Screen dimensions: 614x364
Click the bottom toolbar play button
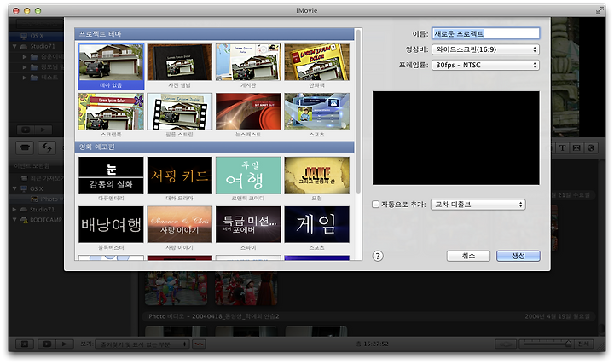click(x=64, y=344)
